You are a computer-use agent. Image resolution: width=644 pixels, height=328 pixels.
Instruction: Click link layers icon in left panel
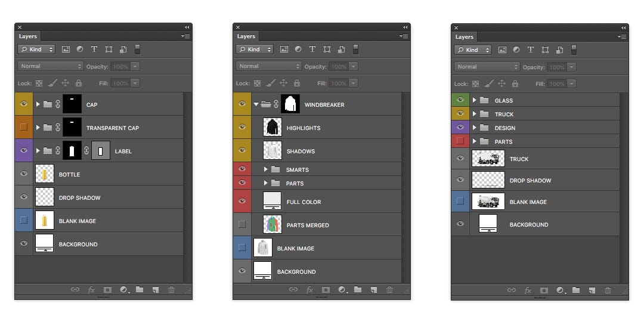[x=75, y=289]
